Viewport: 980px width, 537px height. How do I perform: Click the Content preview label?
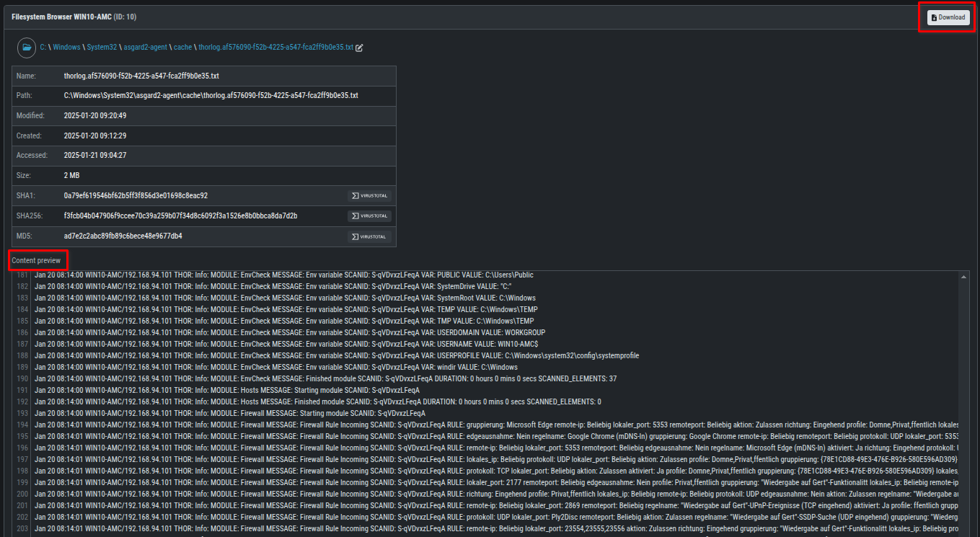[36, 260]
